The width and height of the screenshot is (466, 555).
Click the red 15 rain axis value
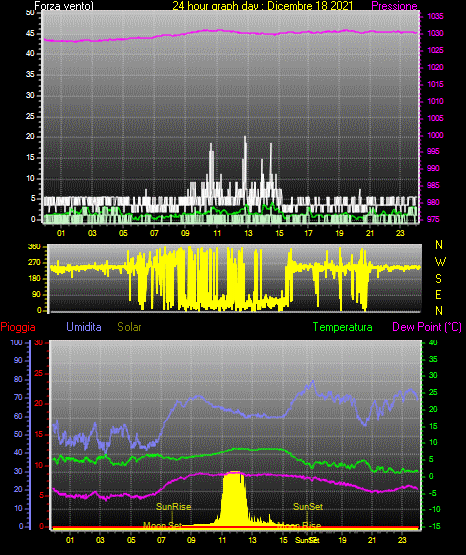pos(38,434)
